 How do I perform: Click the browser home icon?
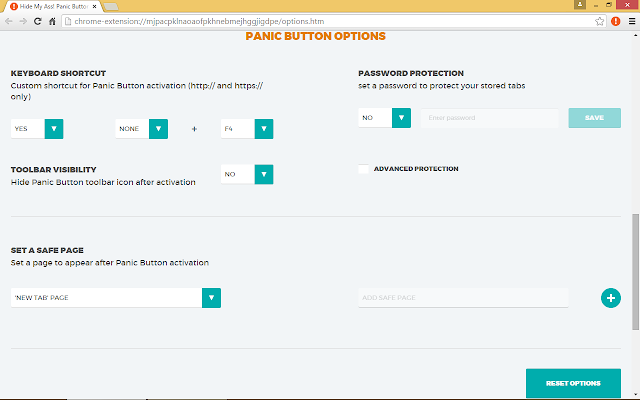pos(53,20)
